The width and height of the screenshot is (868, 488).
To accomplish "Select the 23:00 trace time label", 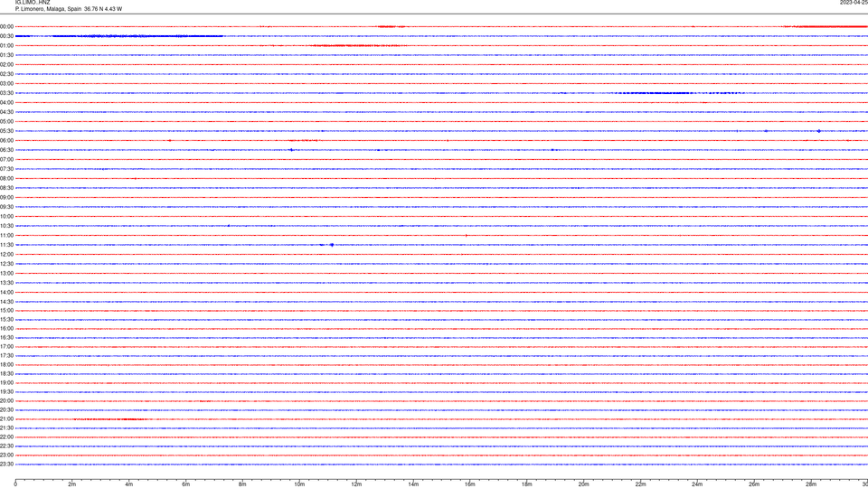I will tap(6, 455).
